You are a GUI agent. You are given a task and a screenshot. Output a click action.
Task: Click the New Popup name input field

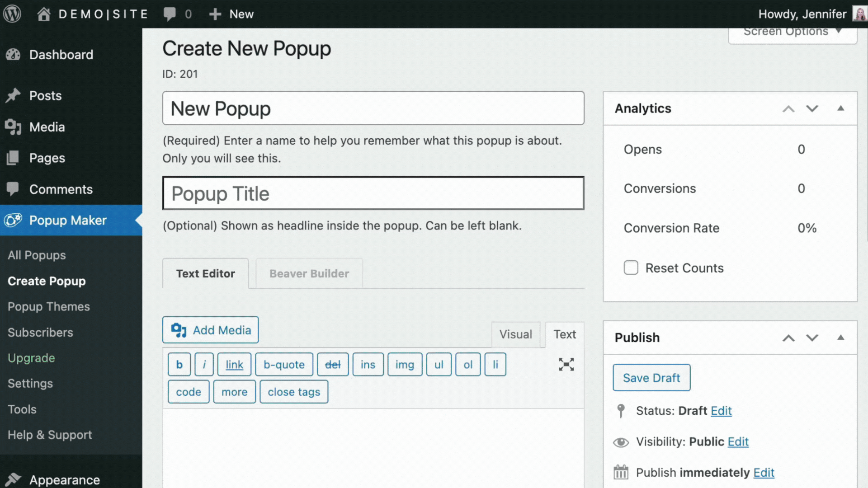(374, 108)
